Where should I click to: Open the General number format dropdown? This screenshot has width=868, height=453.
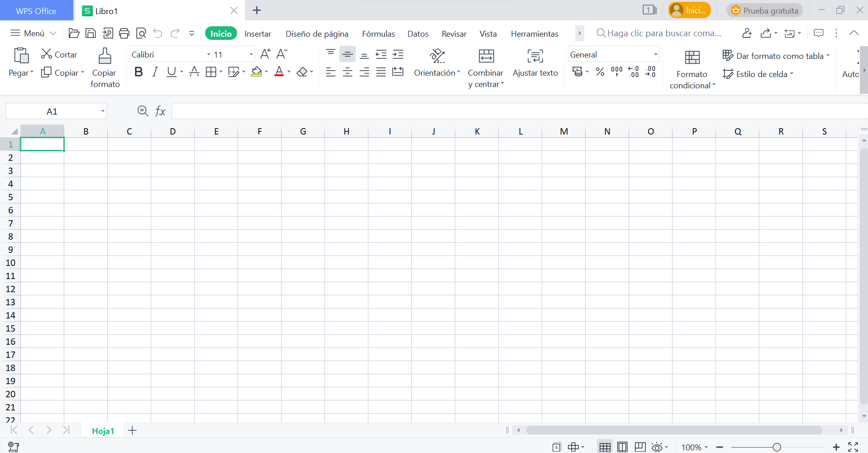[655, 55]
